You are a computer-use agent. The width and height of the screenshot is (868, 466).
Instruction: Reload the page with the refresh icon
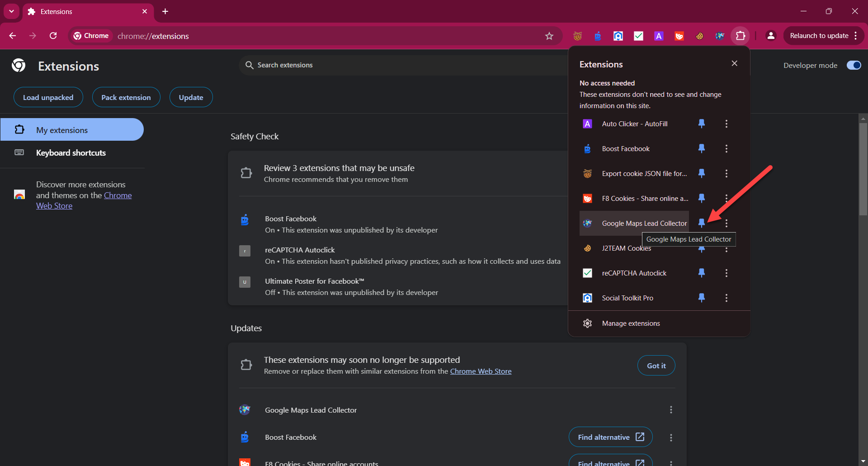click(53, 36)
